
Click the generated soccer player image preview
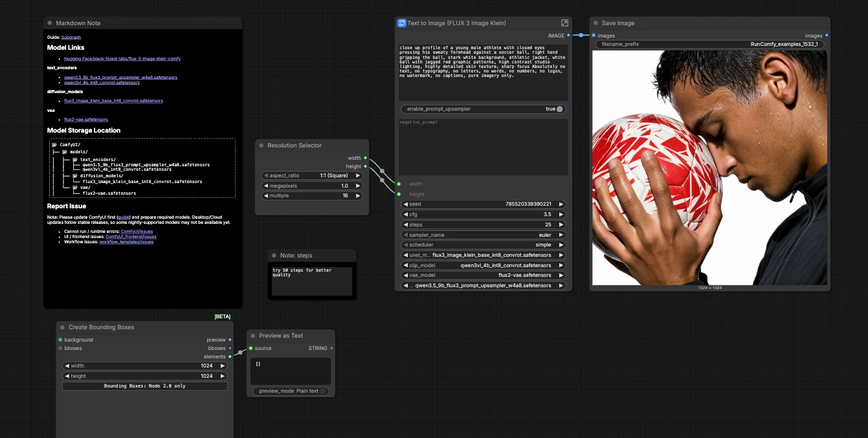(x=709, y=168)
